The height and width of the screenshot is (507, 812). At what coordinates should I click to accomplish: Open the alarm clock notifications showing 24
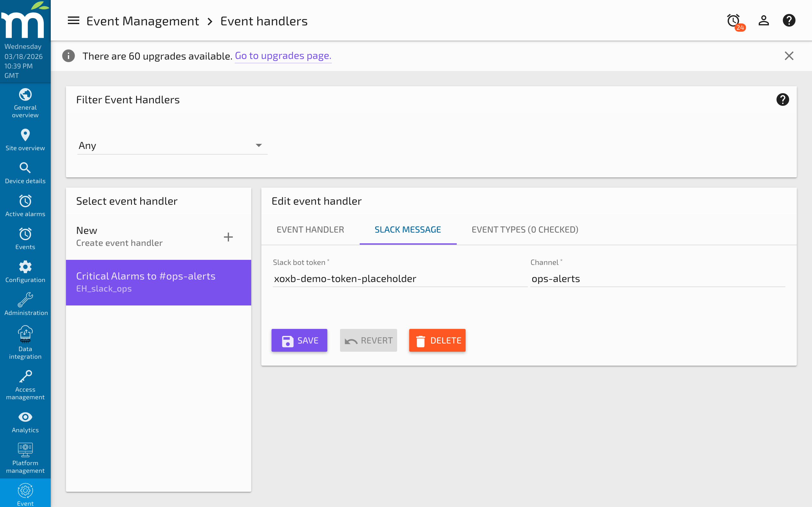pos(733,21)
